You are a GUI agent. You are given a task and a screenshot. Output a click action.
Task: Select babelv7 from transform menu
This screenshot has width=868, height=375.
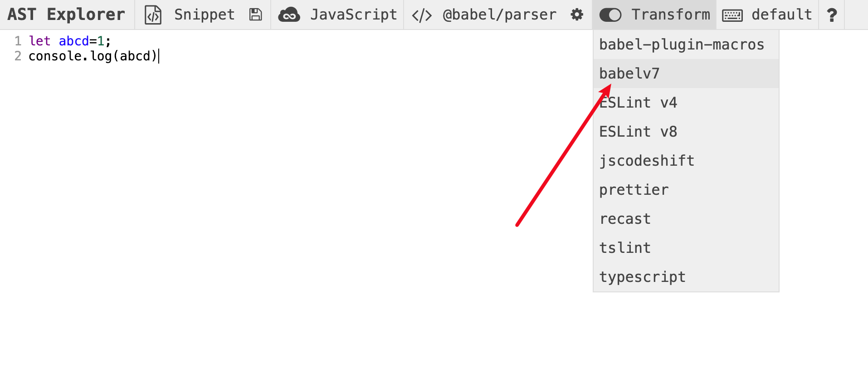(x=629, y=74)
